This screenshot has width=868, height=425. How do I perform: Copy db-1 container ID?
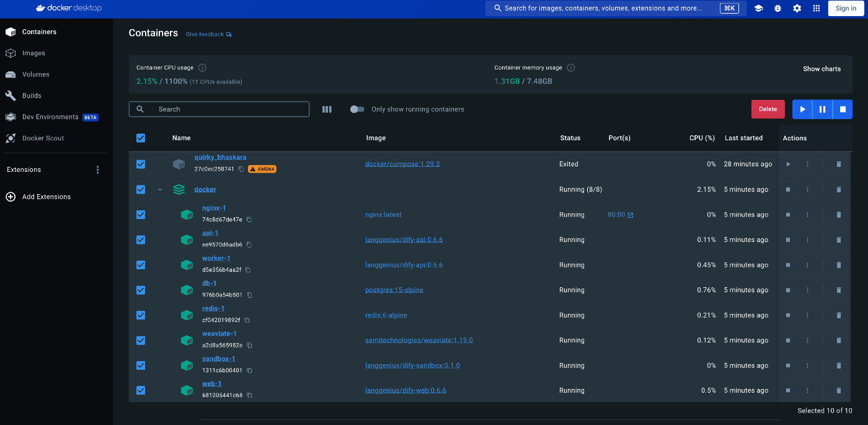(249, 295)
